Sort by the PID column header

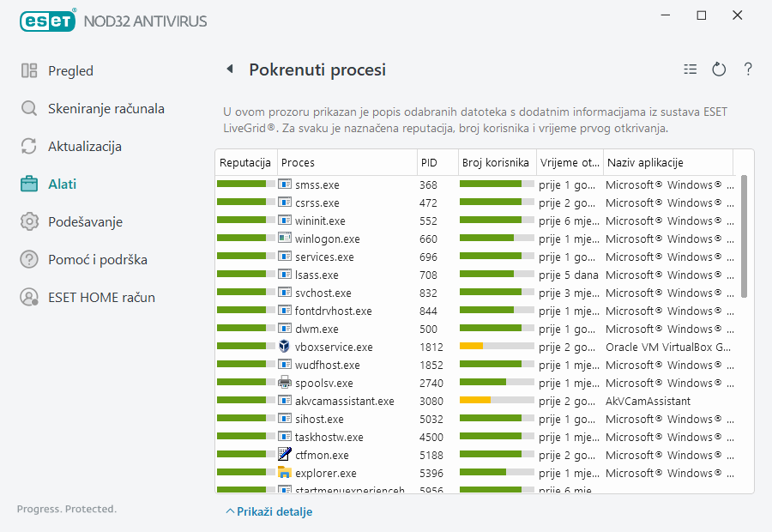click(x=429, y=163)
